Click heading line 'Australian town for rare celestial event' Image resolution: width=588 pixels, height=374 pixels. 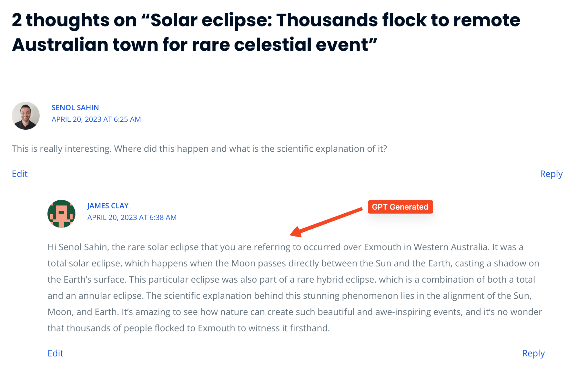click(x=194, y=45)
